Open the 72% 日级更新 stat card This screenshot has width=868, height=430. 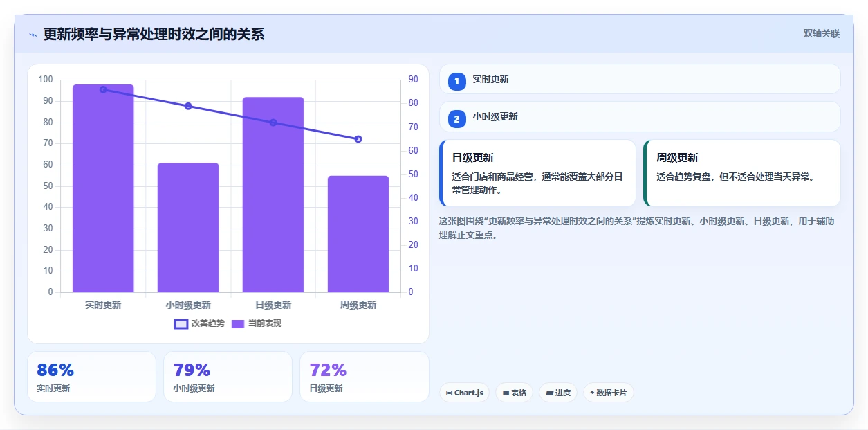(x=364, y=377)
